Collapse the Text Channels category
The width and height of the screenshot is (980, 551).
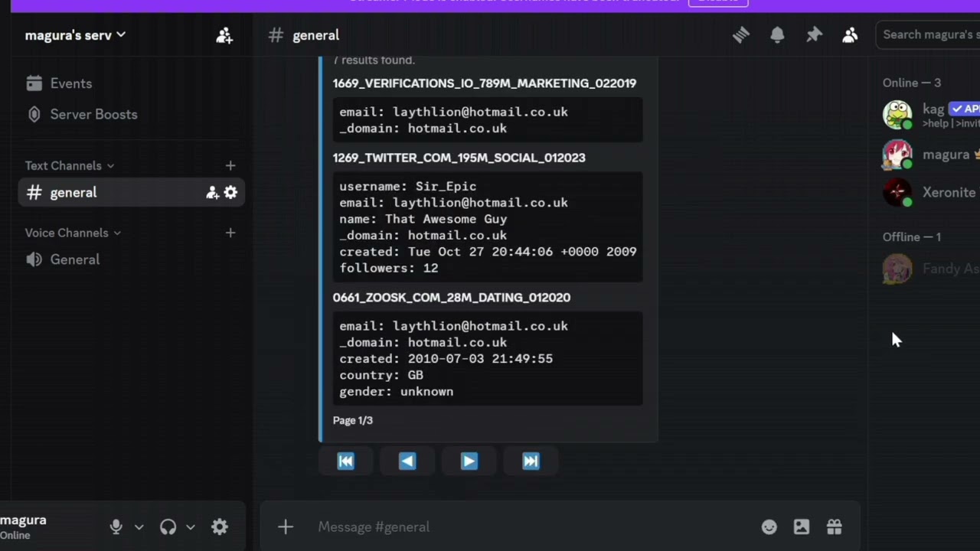(69, 165)
